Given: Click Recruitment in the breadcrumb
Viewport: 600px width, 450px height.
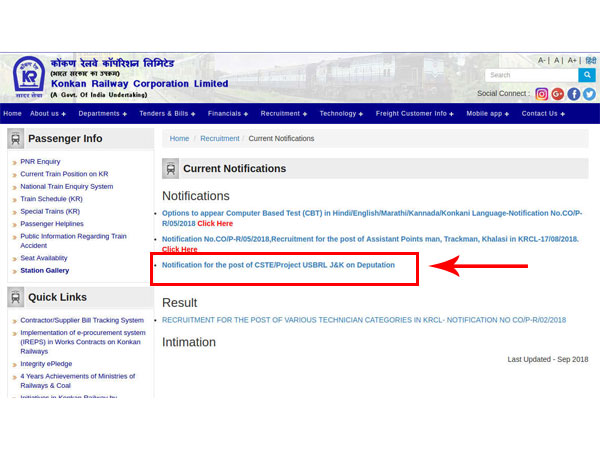Looking at the screenshot, I should coord(220,139).
